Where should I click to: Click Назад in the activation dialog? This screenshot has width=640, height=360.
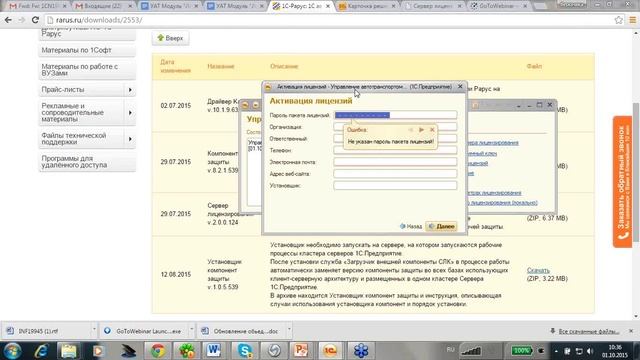click(x=411, y=226)
